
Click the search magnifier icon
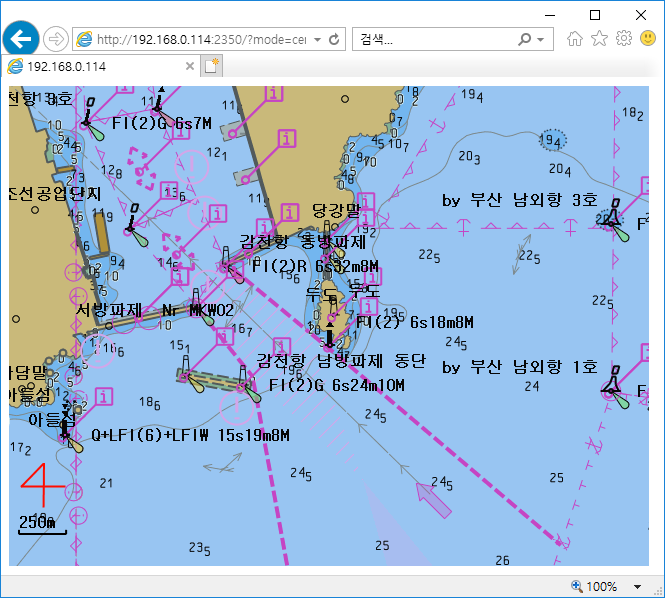click(525, 40)
